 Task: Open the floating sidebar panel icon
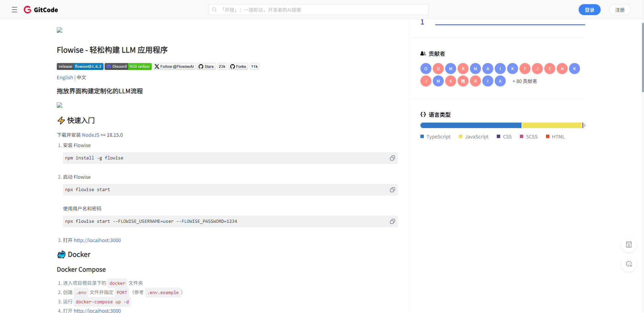click(629, 245)
